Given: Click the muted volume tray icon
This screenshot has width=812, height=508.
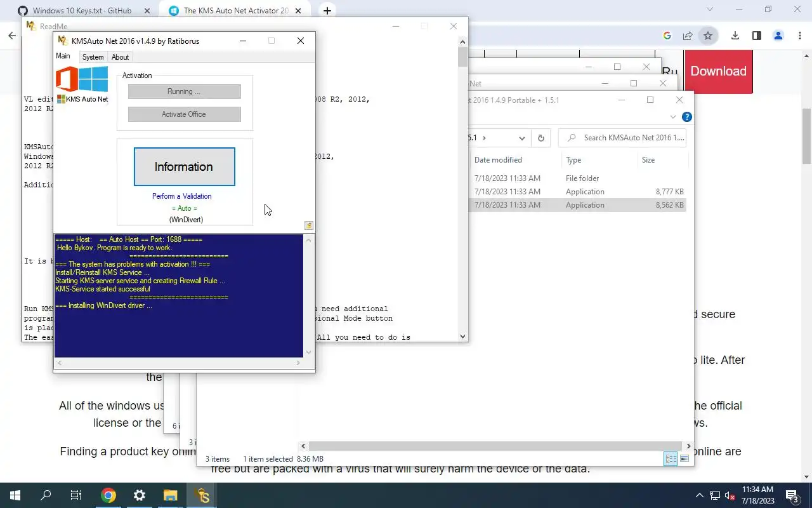Looking at the screenshot, I should tap(730, 495).
